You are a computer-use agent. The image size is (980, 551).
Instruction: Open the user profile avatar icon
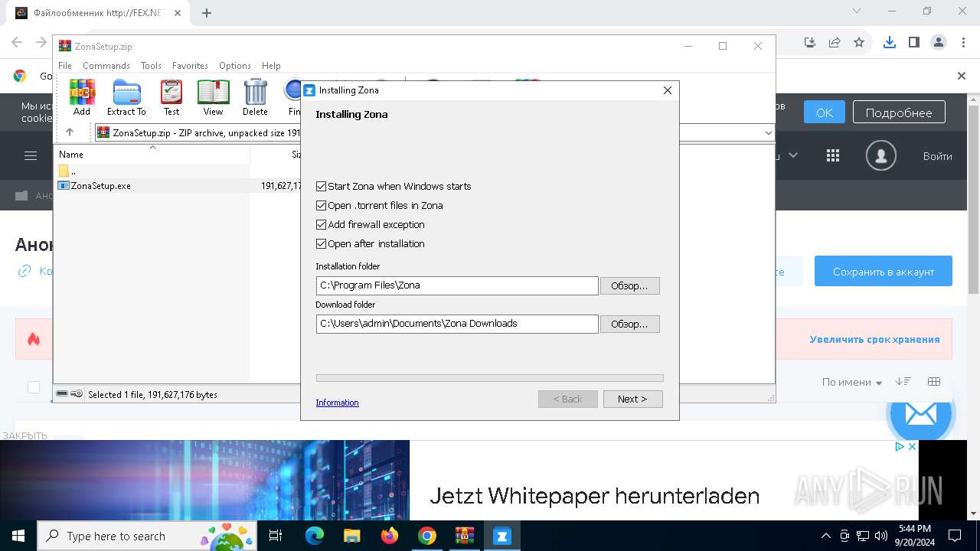point(881,156)
